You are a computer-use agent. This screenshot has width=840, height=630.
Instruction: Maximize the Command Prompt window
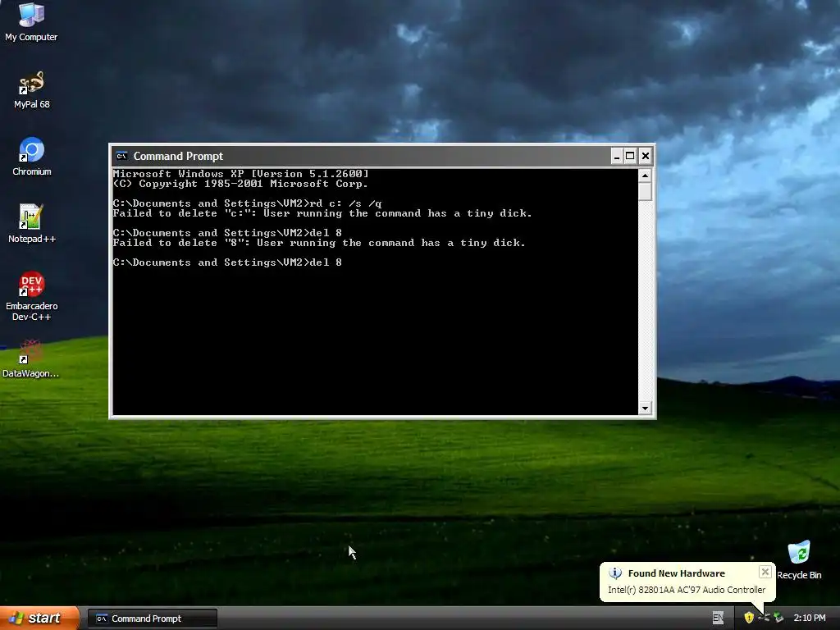click(x=631, y=156)
